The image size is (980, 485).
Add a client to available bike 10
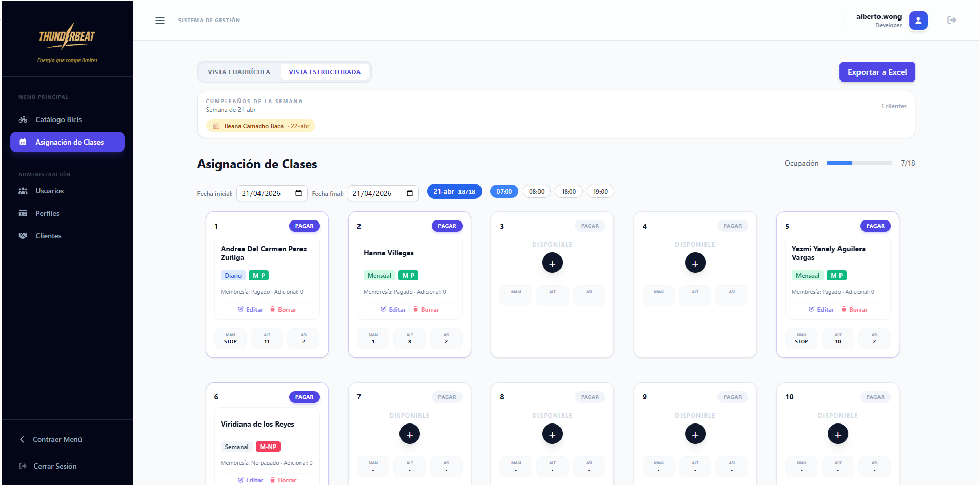coord(838,434)
